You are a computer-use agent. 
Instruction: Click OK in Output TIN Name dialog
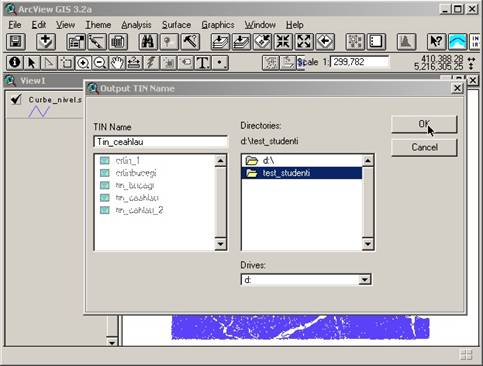(424, 124)
